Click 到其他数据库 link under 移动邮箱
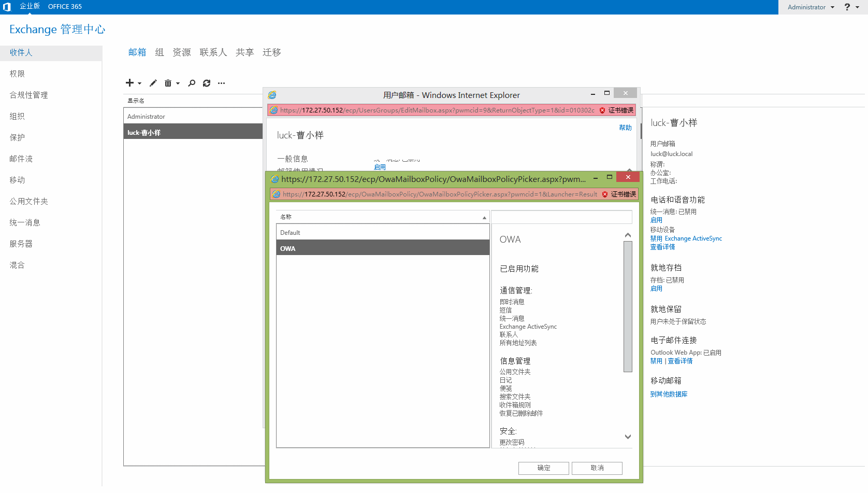Image resolution: width=868 pixels, height=493 pixels. 669,395
